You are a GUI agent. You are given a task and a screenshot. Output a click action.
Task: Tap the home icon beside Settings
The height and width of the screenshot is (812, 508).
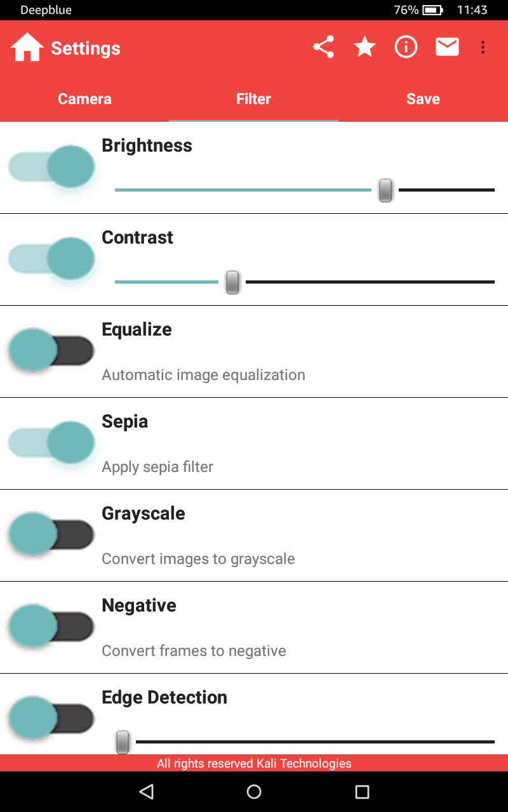(27, 48)
